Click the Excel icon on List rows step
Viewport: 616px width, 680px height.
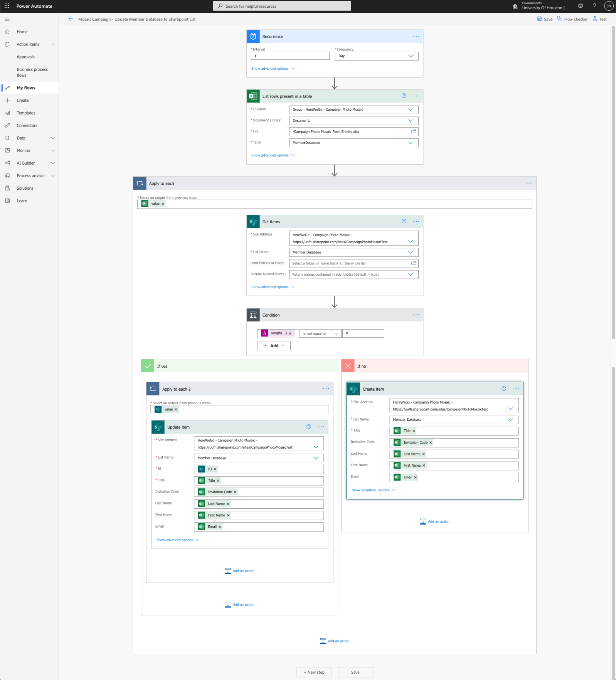253,96
